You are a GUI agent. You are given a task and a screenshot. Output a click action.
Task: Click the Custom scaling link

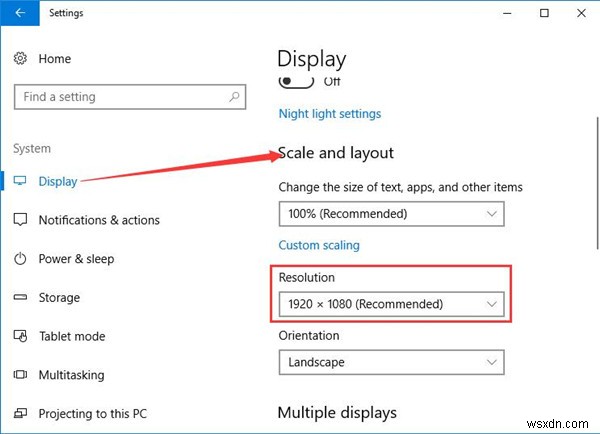(x=318, y=245)
